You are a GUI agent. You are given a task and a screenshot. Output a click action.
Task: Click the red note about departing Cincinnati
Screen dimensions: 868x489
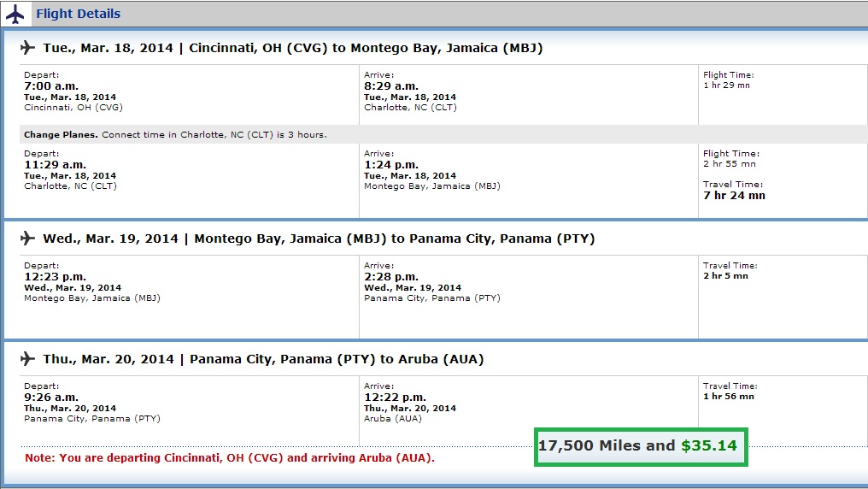click(229, 458)
